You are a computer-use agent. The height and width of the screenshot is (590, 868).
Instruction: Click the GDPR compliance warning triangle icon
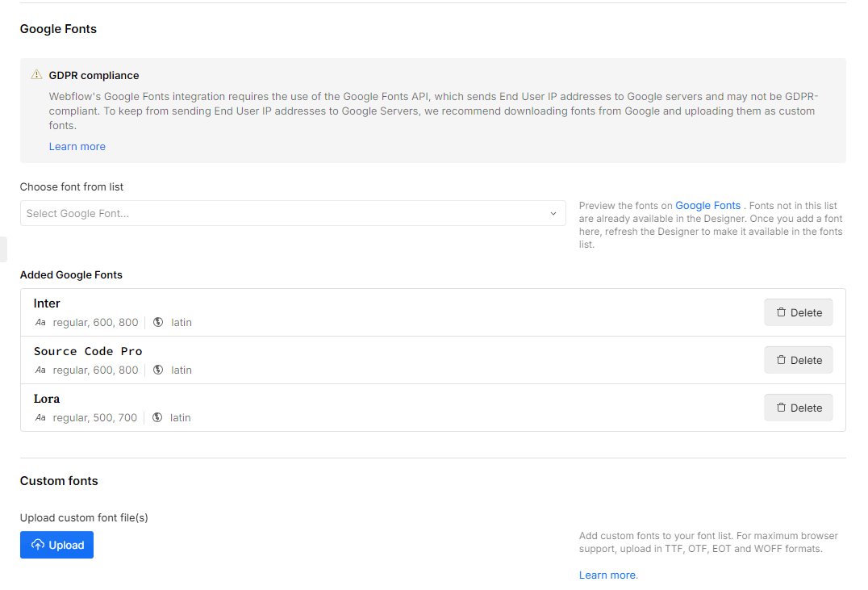click(x=36, y=74)
